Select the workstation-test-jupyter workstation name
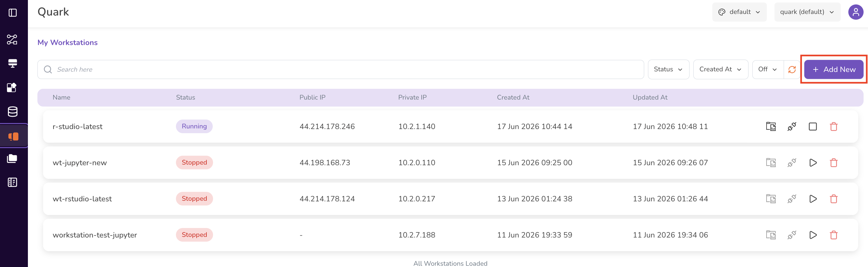 pyautogui.click(x=95, y=235)
